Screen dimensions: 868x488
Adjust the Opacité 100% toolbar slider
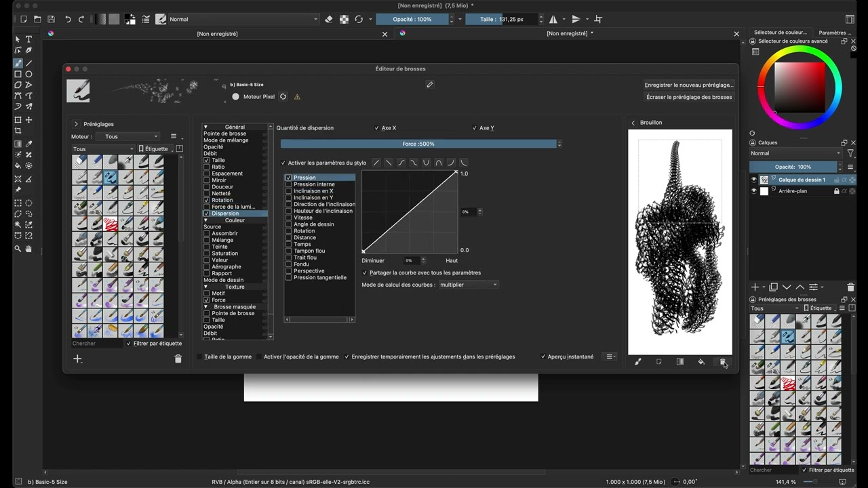413,19
